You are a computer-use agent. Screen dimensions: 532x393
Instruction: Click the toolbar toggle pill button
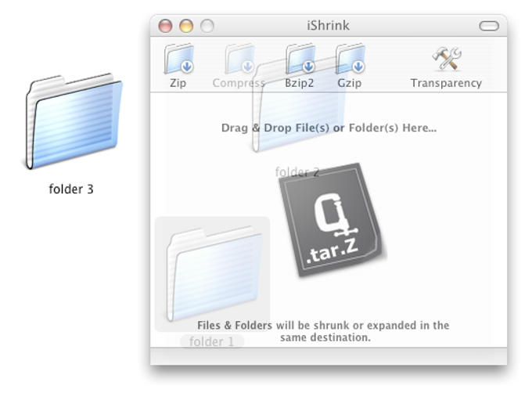[489, 26]
